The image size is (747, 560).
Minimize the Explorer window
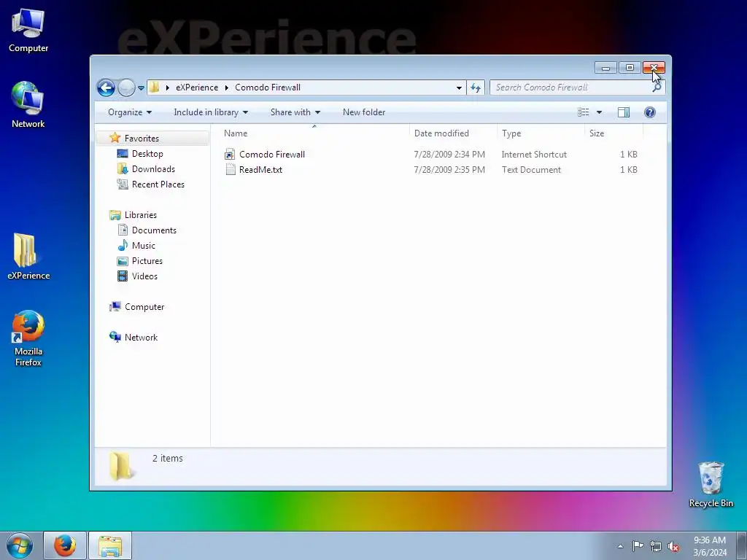(x=605, y=68)
